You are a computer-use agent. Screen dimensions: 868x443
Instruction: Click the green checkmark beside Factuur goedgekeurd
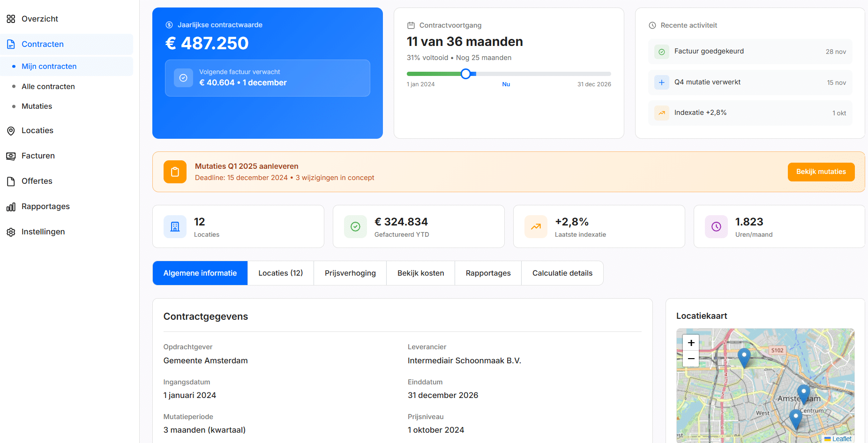661,52
